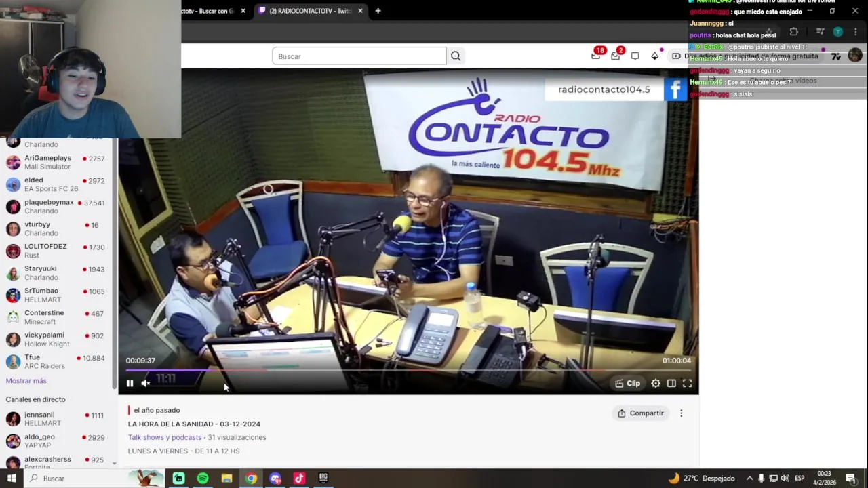Click the Twitch search magnifier button
This screenshot has height=488, width=868.
coord(456,56)
